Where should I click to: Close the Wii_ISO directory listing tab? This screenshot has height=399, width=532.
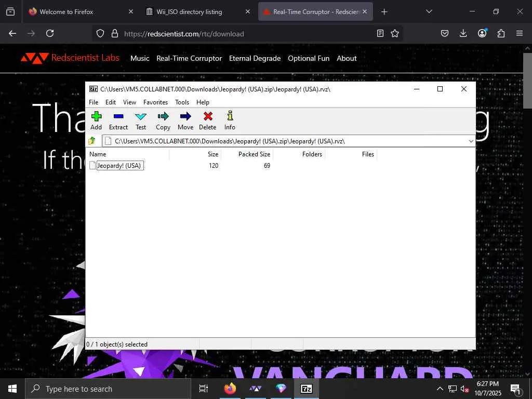pos(248,11)
